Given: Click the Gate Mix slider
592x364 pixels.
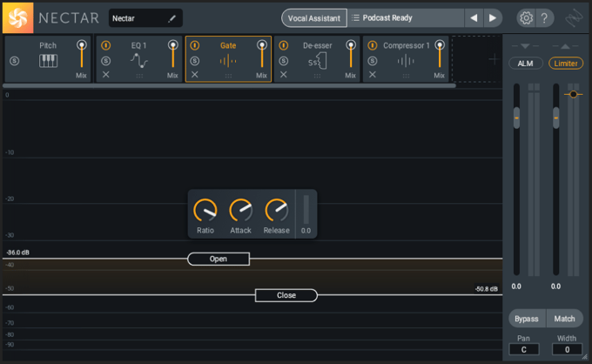Looking at the screenshot, I should tap(262, 54).
